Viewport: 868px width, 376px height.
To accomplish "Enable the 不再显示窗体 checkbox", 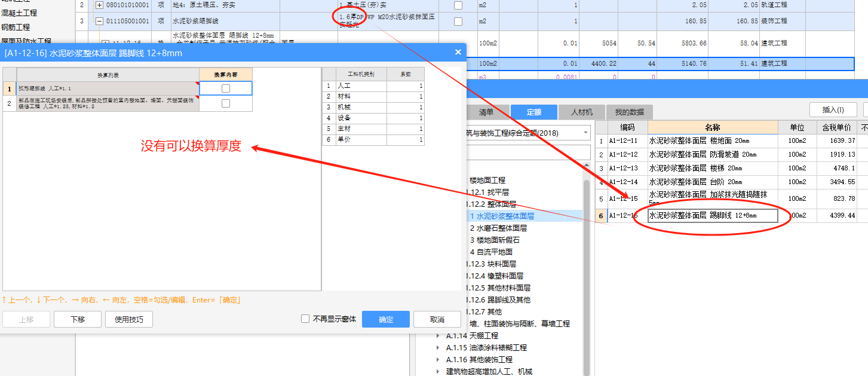I will [x=305, y=319].
